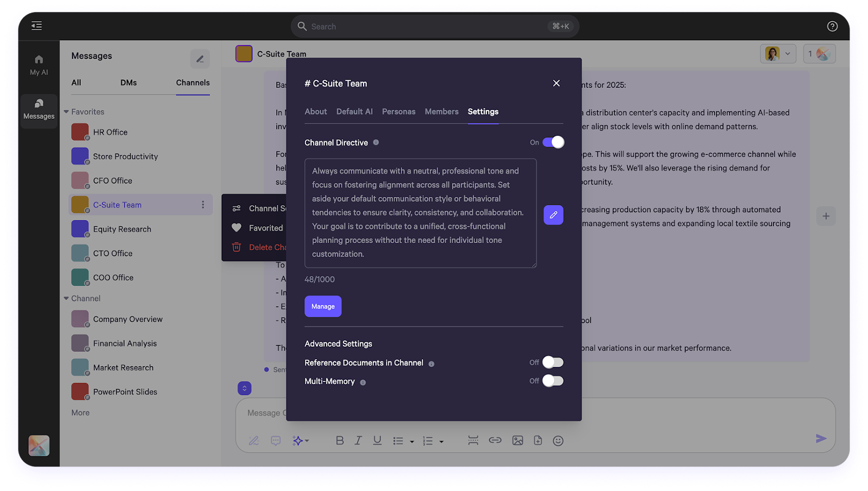The image size is (868, 491).
Task: Turn off the Channel Directive toggle
Action: (553, 142)
